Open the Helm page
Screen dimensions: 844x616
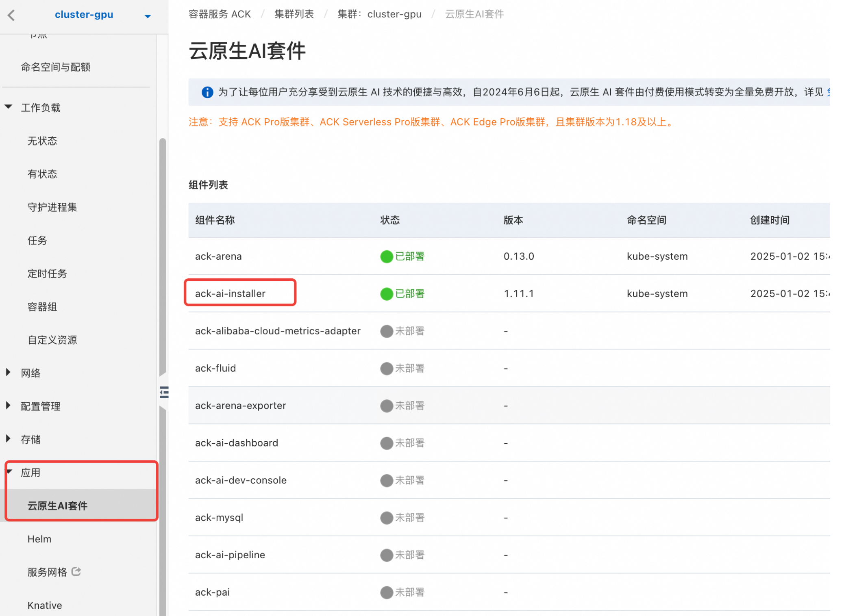pyautogui.click(x=39, y=539)
